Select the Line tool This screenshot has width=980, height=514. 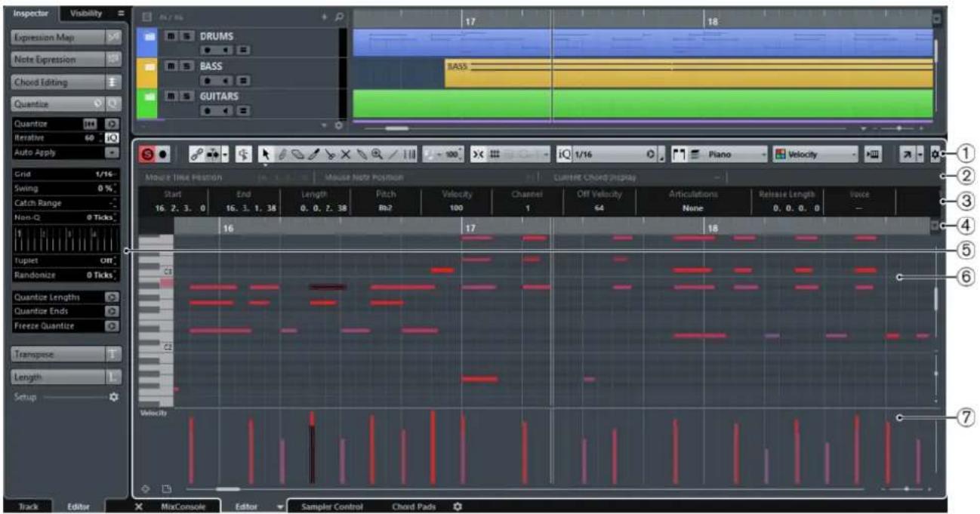(393, 154)
